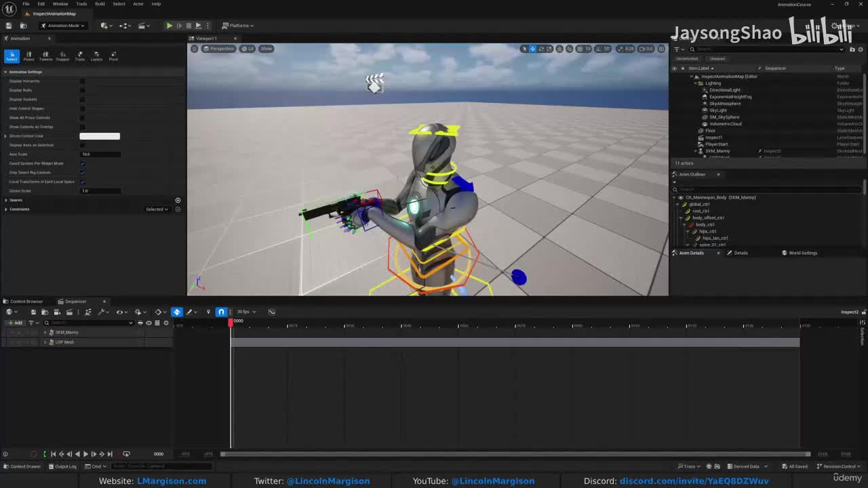Jump to start of sequence playback

point(53,454)
